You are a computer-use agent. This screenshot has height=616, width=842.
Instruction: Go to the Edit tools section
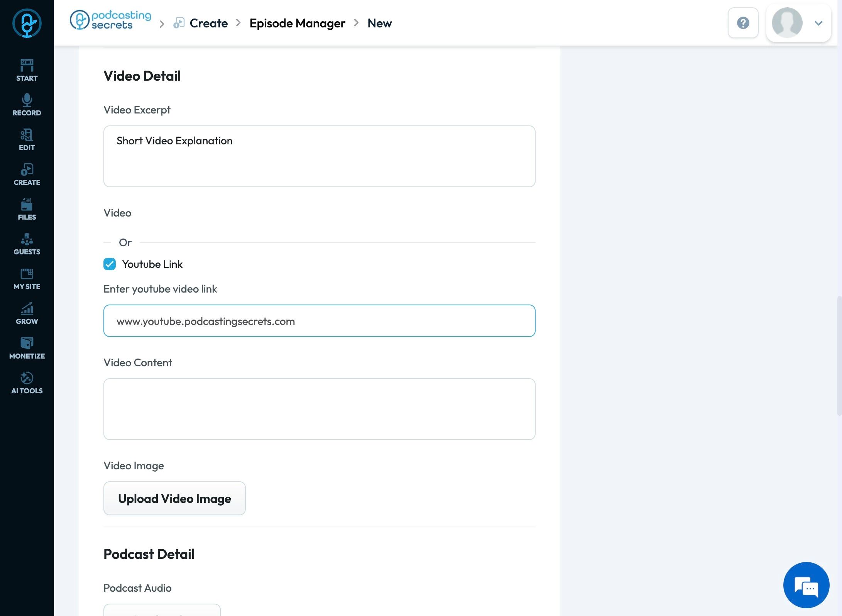click(27, 140)
